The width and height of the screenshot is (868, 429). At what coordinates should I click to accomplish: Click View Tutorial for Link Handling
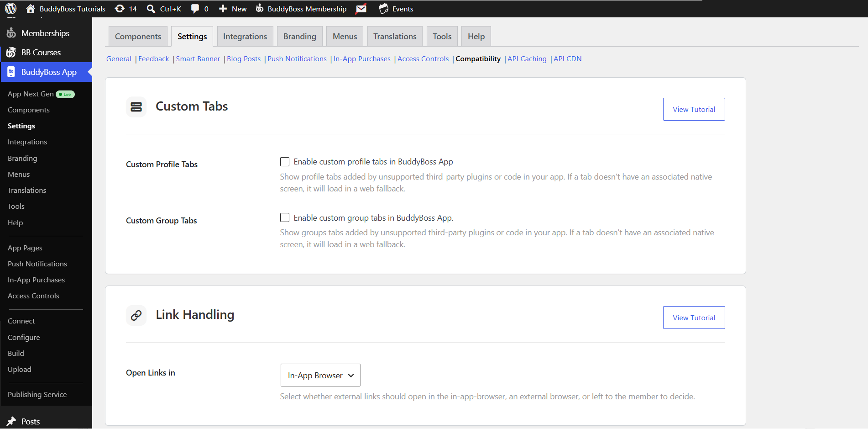pos(694,318)
